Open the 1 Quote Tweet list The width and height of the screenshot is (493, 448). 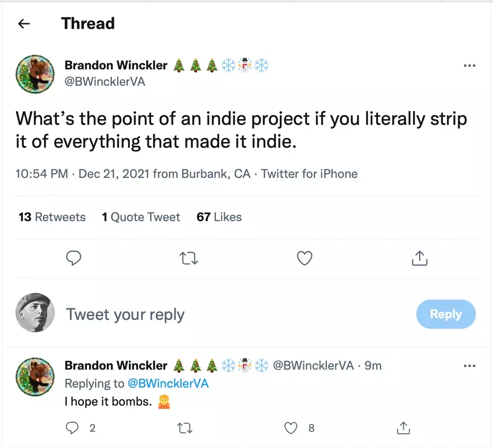click(x=141, y=217)
